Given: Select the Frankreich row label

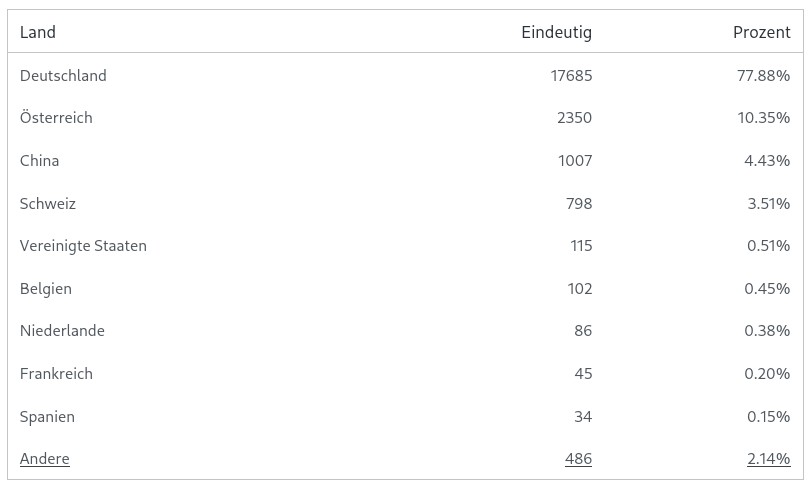Looking at the screenshot, I should click(56, 374).
